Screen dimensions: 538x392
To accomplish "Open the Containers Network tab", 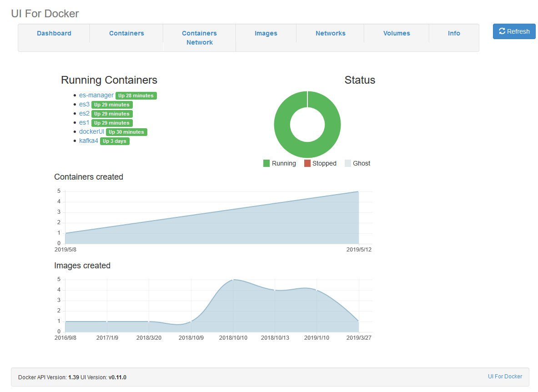I will click(x=199, y=38).
